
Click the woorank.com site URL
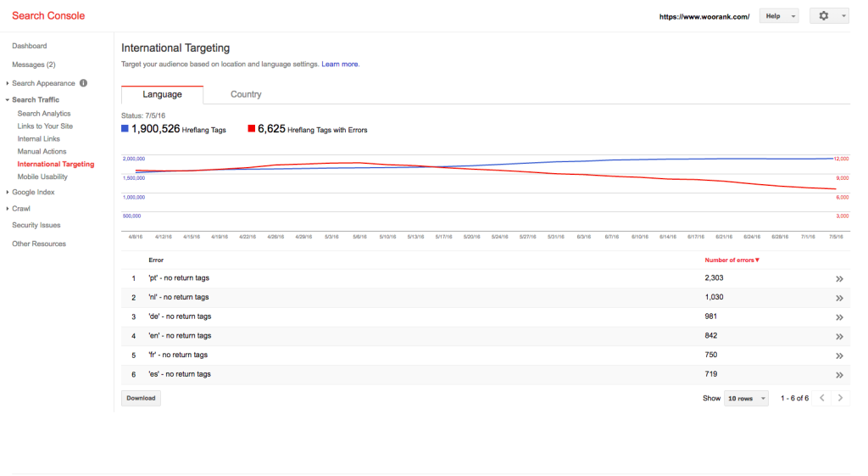(x=704, y=17)
